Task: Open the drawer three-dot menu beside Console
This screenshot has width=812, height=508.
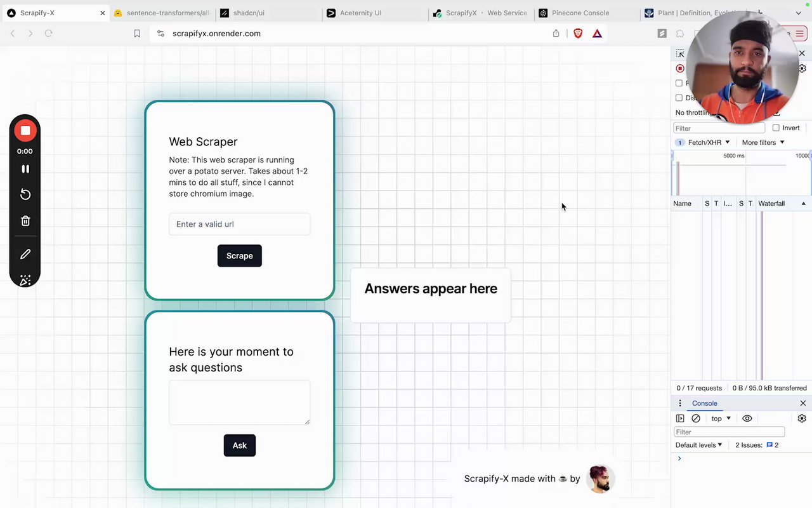Action: (x=680, y=403)
